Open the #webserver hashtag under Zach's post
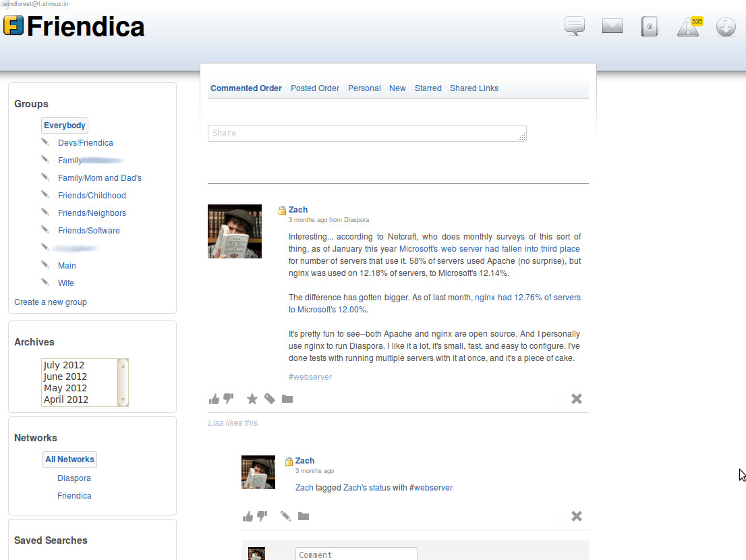746x560 pixels. pos(310,377)
